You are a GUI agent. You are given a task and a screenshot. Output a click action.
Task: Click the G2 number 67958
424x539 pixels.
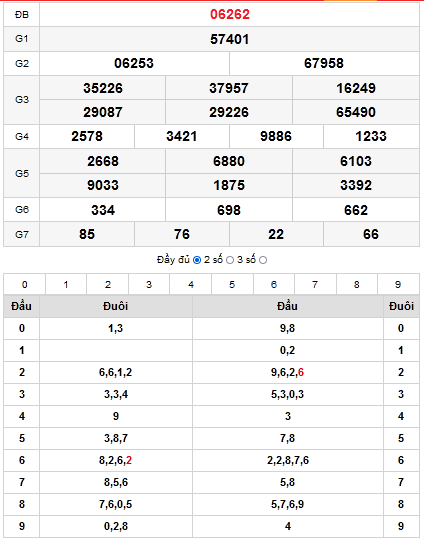324,63
